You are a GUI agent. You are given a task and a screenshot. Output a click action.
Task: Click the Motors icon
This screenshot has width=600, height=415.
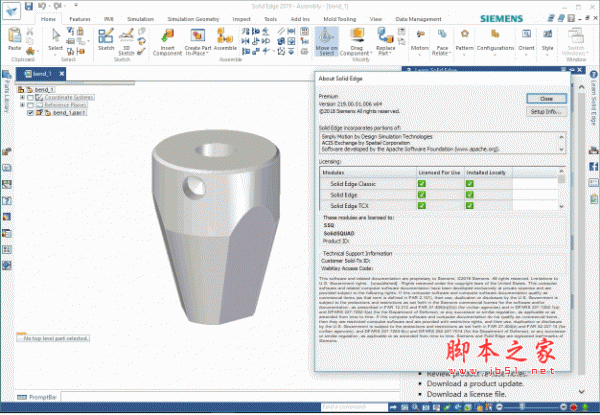pyautogui.click(x=420, y=34)
